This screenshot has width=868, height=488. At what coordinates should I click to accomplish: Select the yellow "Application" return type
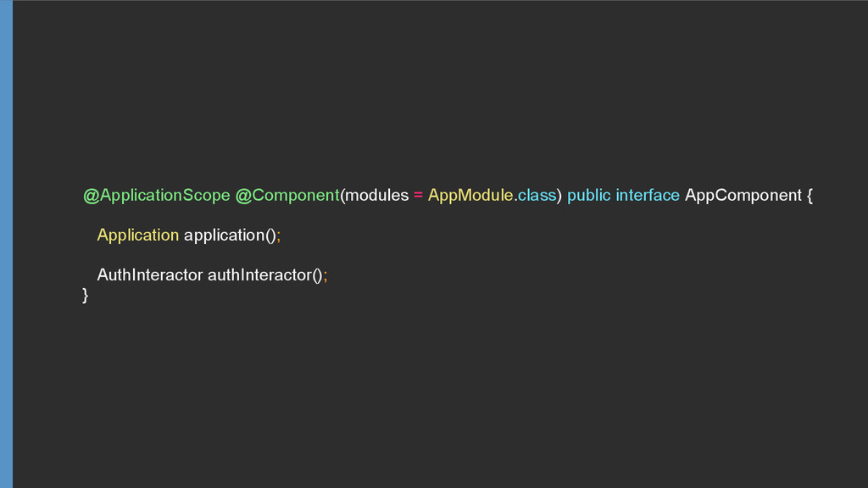pyautogui.click(x=137, y=235)
